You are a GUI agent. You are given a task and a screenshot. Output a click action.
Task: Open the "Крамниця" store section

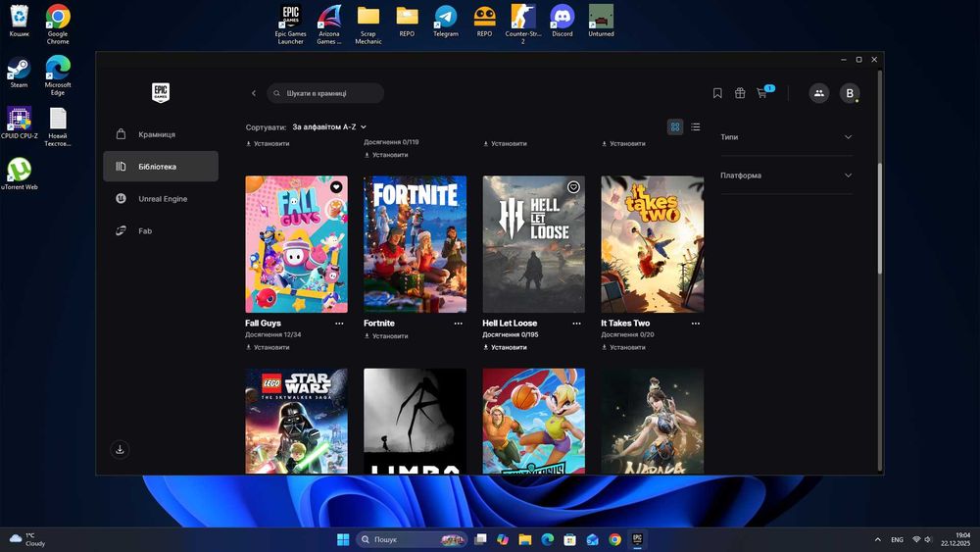161,134
